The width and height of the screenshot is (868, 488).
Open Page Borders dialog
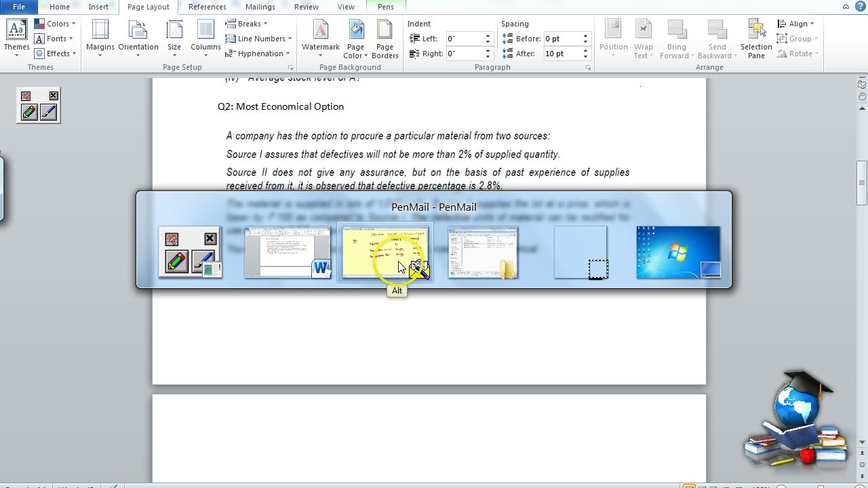pyautogui.click(x=385, y=39)
